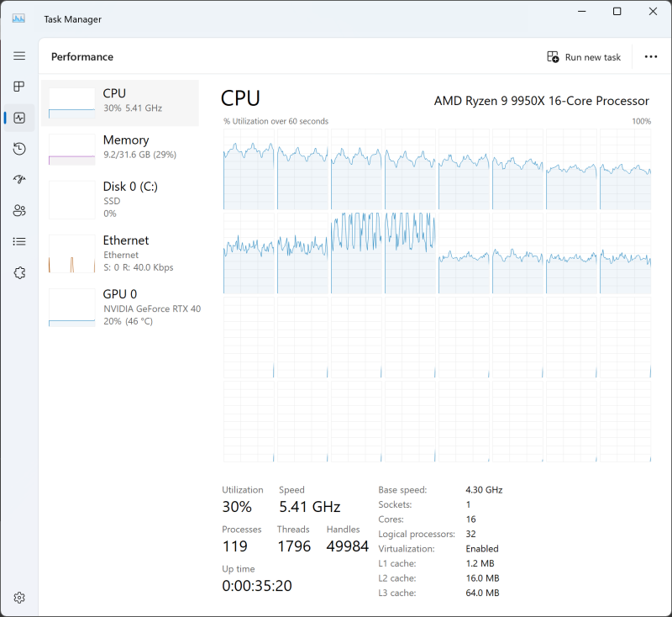Select Disk 0 (C:) performance item
The width and height of the screenshot is (672, 617).
120,200
